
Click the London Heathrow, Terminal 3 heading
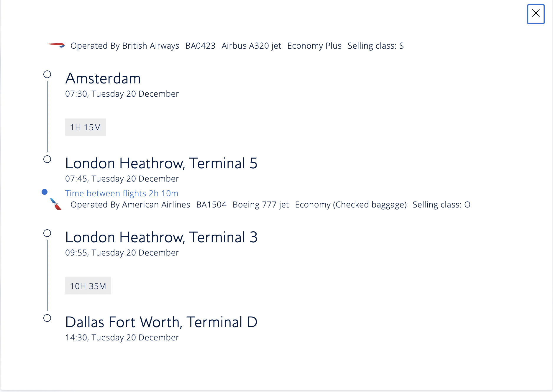click(161, 237)
